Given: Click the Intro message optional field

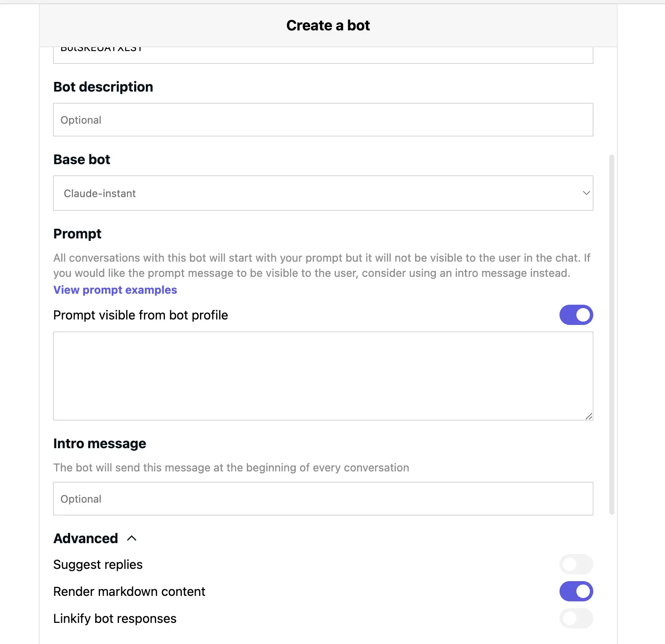Looking at the screenshot, I should (323, 499).
